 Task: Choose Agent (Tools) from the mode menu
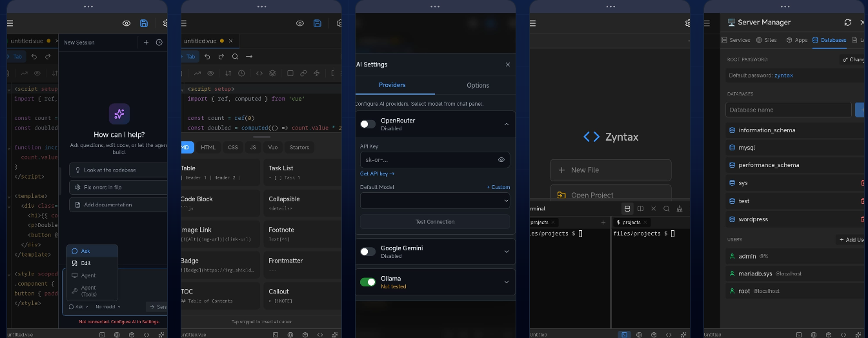[92, 291]
